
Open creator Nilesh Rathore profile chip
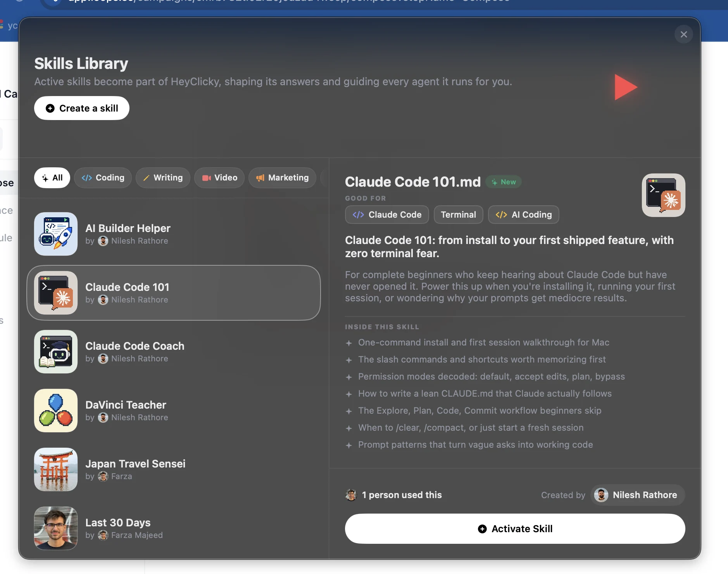[x=638, y=495]
